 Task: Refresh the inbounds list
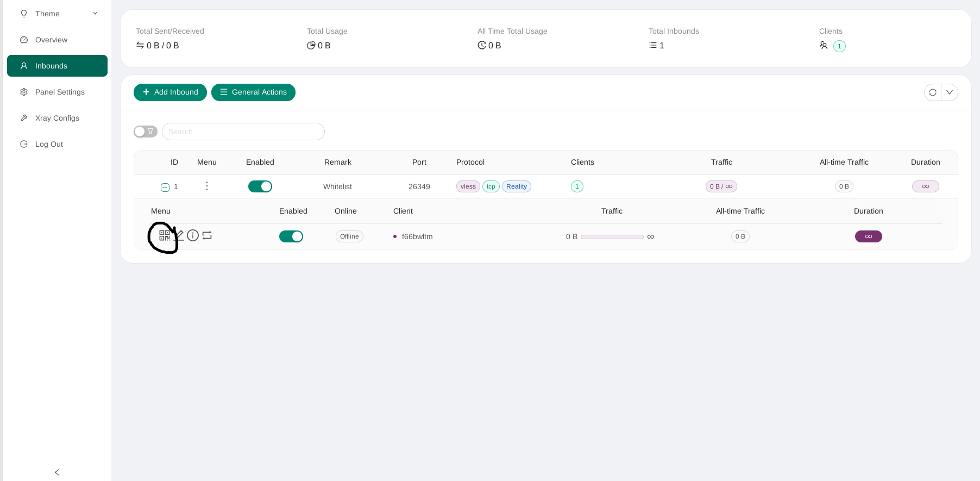pyautogui.click(x=933, y=92)
